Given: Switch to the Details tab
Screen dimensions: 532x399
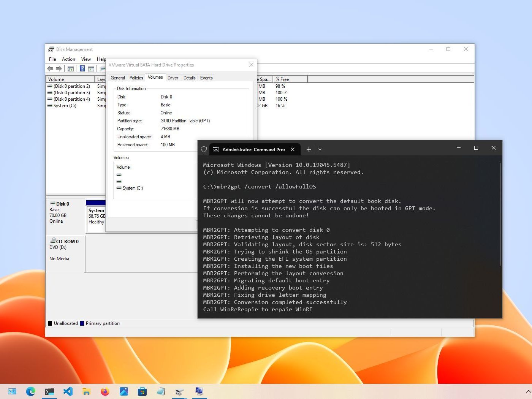Looking at the screenshot, I should [x=189, y=78].
